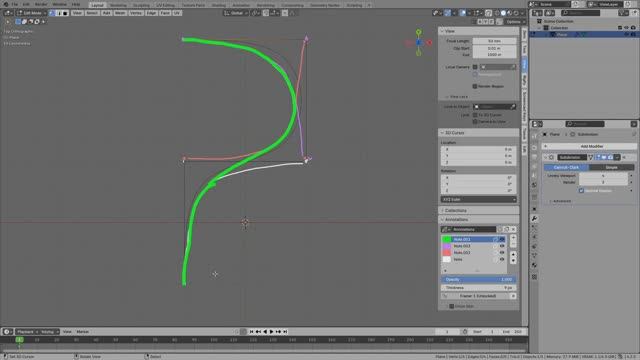Viewport: 640px width, 360px height.
Task: Hide the Note.003 annotation layer
Action: [x=502, y=253]
